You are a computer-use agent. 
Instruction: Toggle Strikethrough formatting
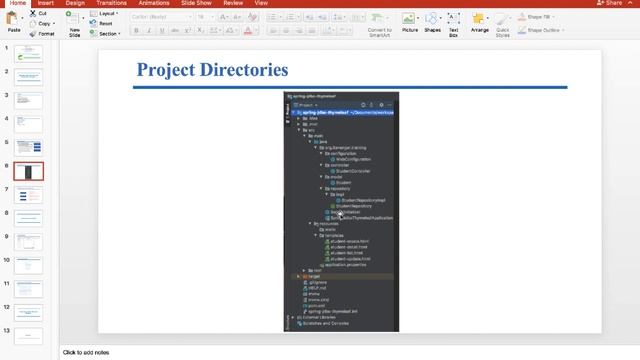[175, 31]
